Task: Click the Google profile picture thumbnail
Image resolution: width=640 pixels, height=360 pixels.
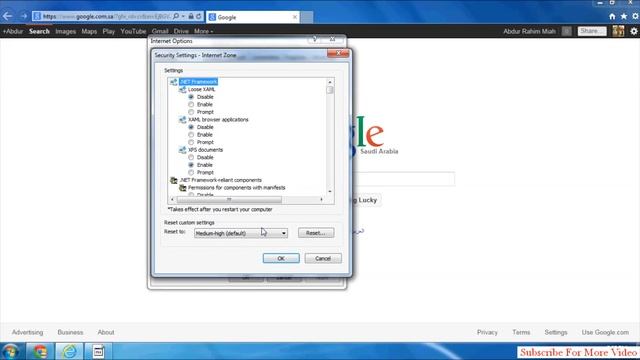Action: pos(618,31)
